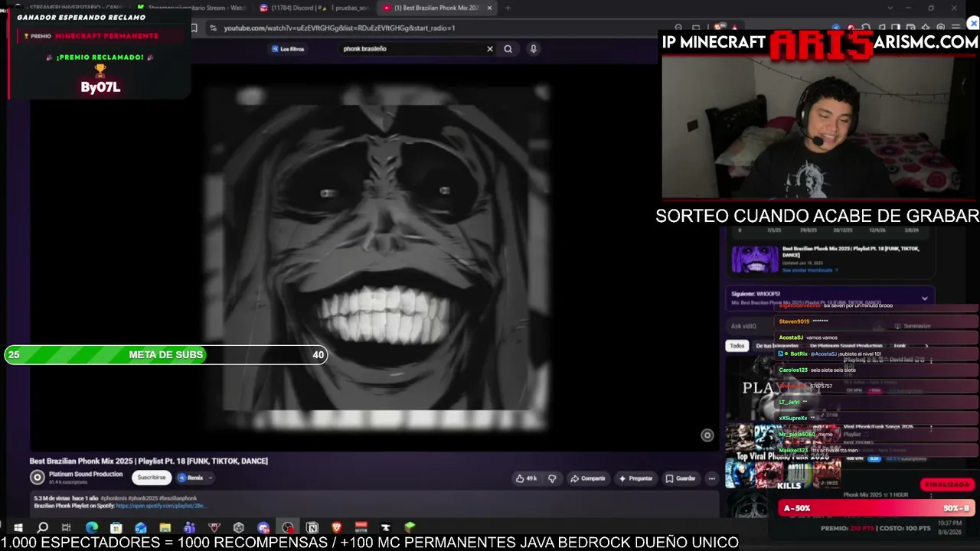
Task: Show more filter chips with the arrow
Action: pos(926,346)
